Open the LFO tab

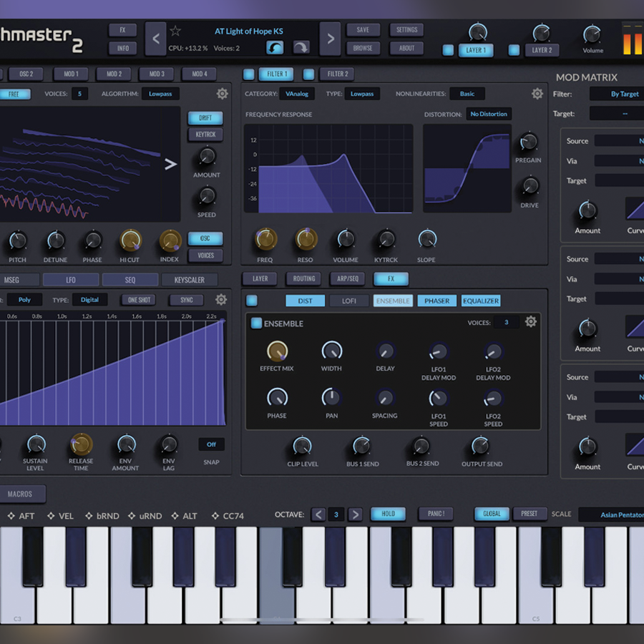click(x=71, y=280)
